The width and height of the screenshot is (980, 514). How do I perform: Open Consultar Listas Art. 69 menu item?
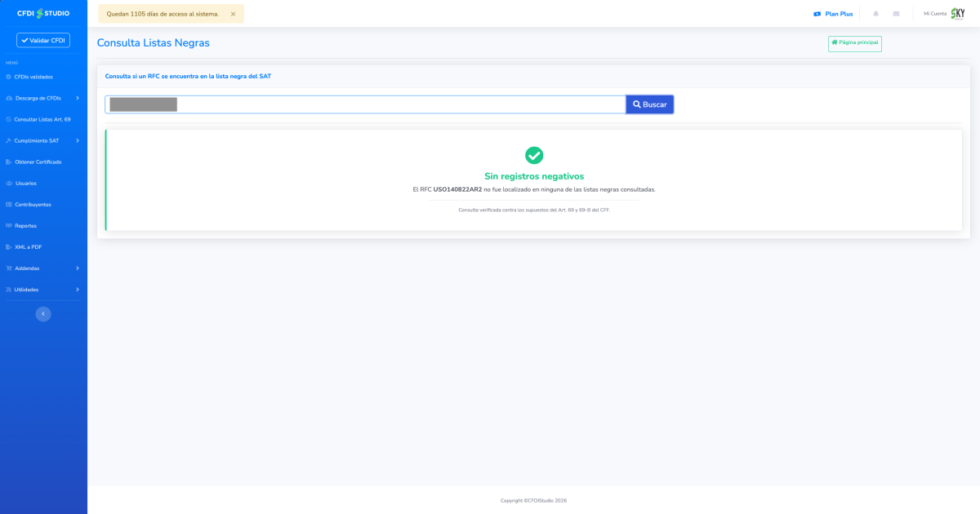(43, 119)
